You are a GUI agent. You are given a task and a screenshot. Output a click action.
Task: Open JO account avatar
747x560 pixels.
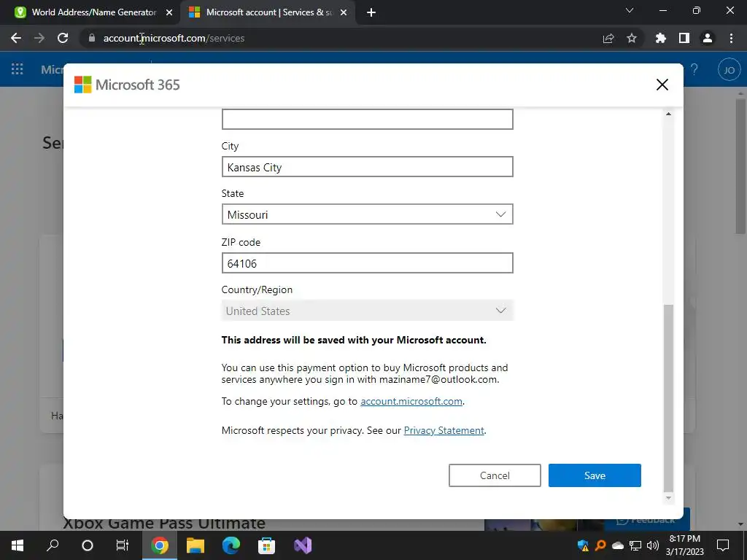[729, 70]
